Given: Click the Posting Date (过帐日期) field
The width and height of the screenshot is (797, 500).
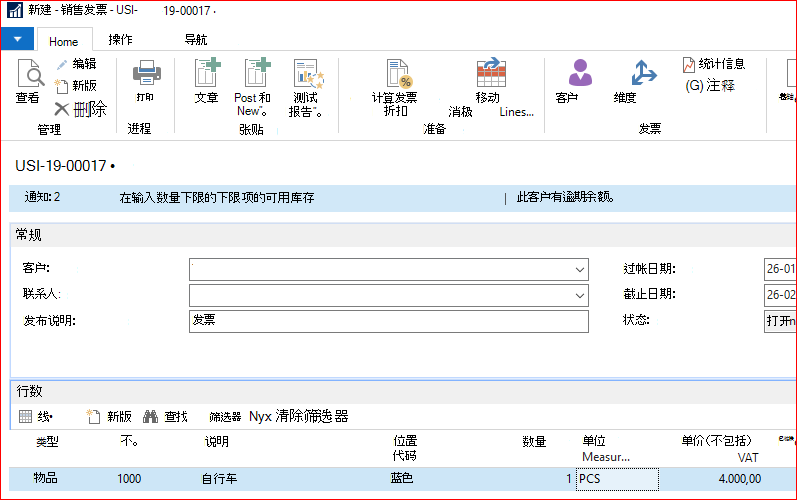Looking at the screenshot, I should click(780, 269).
